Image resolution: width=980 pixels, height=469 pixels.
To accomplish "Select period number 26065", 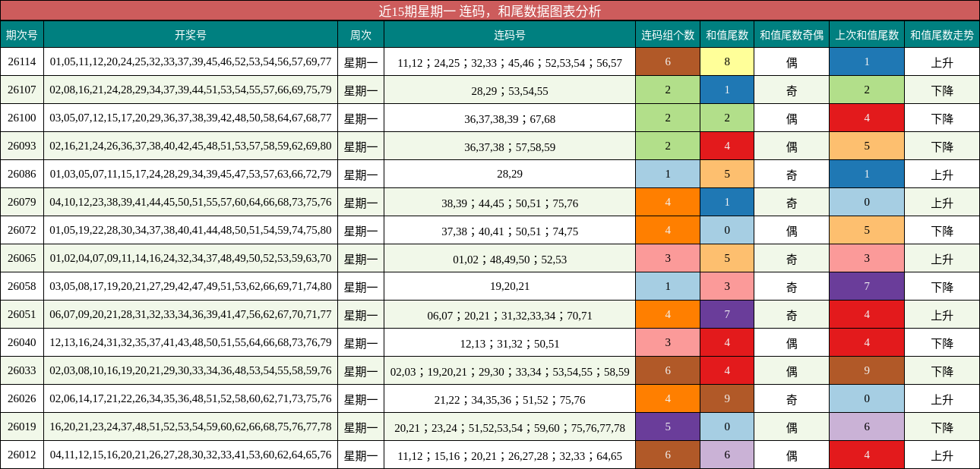I will click(22, 258).
